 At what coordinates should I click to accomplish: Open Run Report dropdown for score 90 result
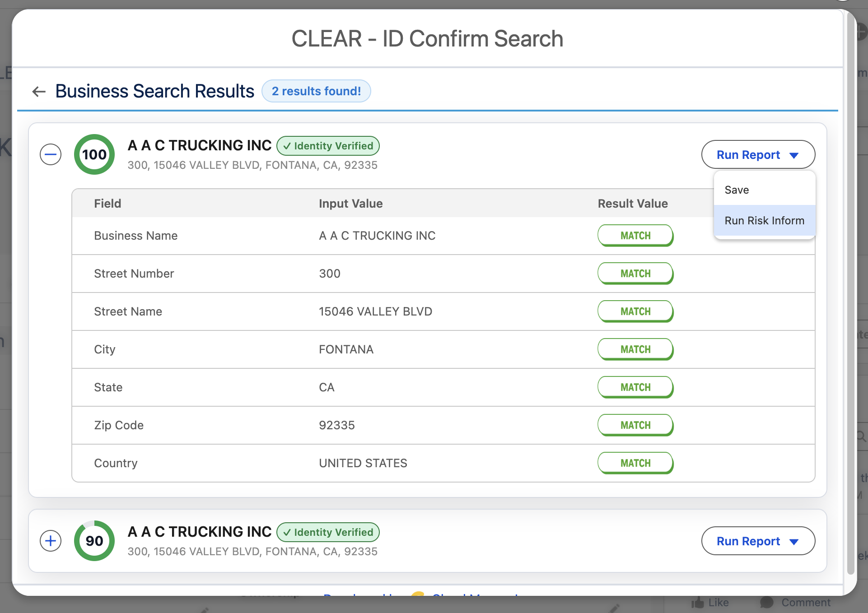pos(758,541)
